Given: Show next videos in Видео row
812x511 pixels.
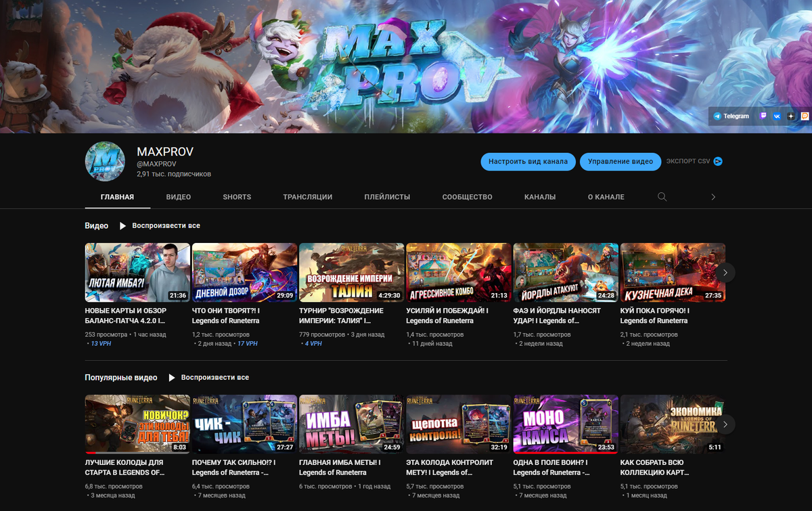Looking at the screenshot, I should (x=725, y=272).
